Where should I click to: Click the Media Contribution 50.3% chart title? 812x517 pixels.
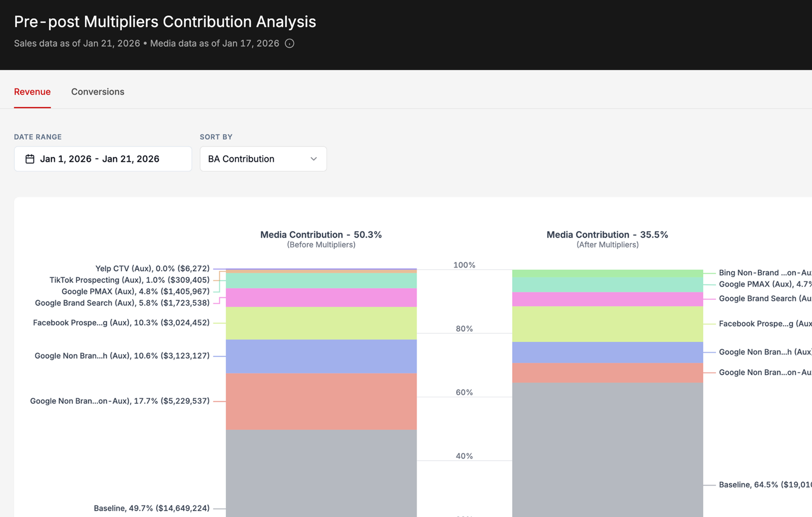tap(321, 235)
